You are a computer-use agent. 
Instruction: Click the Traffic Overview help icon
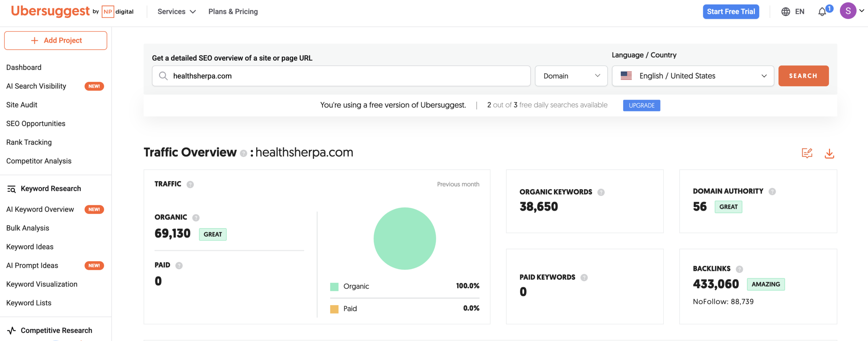click(243, 153)
